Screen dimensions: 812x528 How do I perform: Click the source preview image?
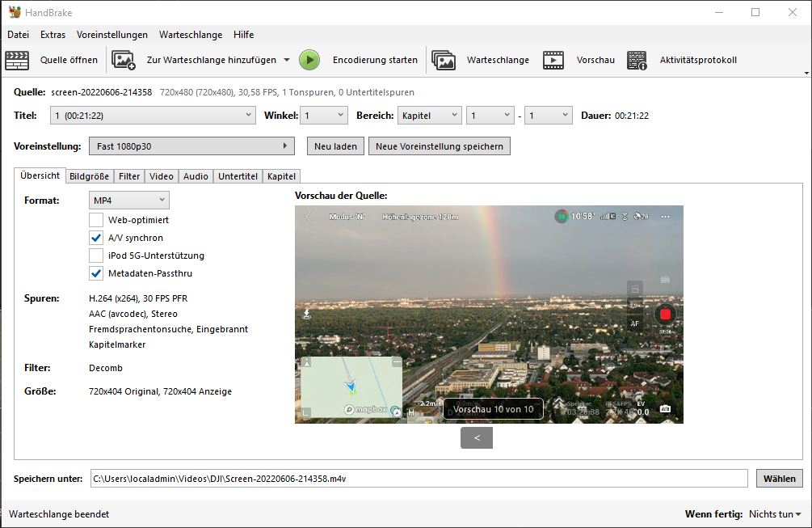point(489,315)
